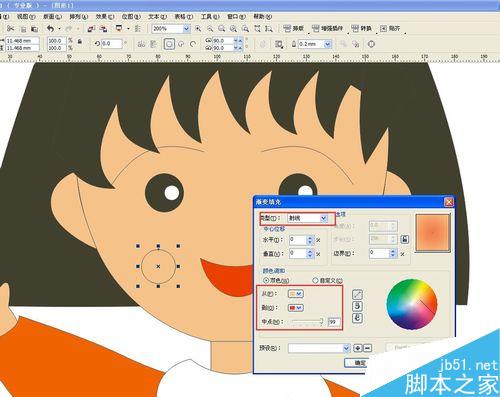Select the Arc shape button in property bar
Image resolution: width=500 pixels, height=397 pixels.
point(193,44)
